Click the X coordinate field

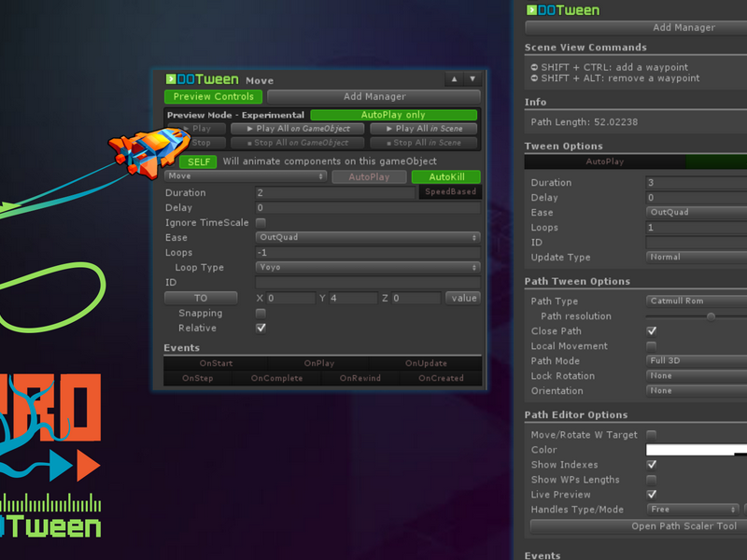point(290,298)
